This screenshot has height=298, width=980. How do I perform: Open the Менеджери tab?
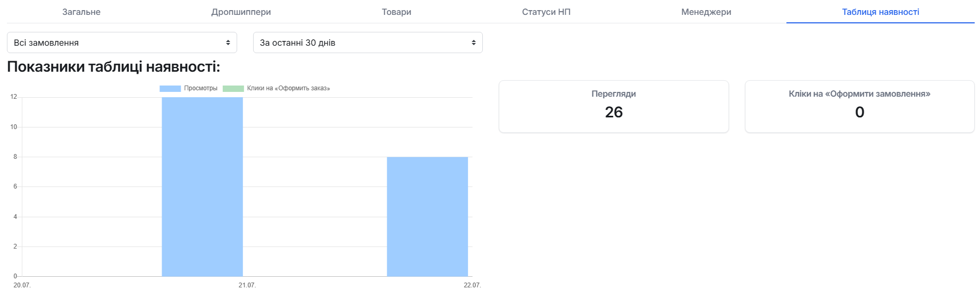[706, 12]
